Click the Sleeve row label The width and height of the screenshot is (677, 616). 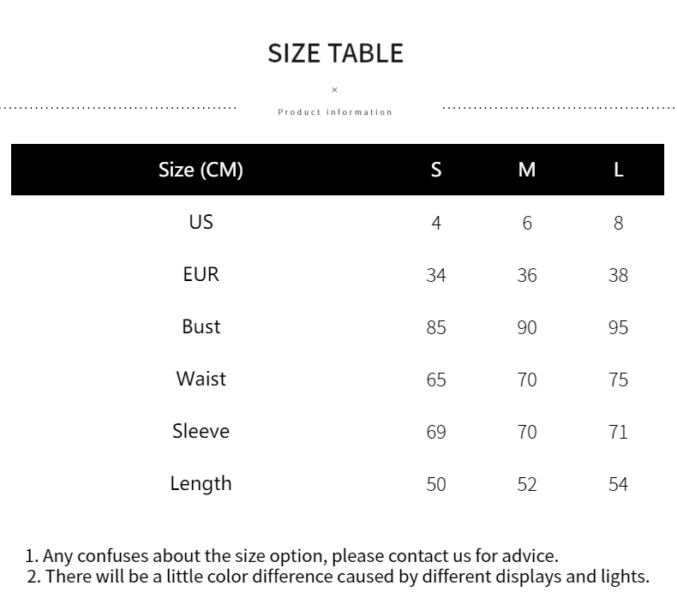point(201,431)
